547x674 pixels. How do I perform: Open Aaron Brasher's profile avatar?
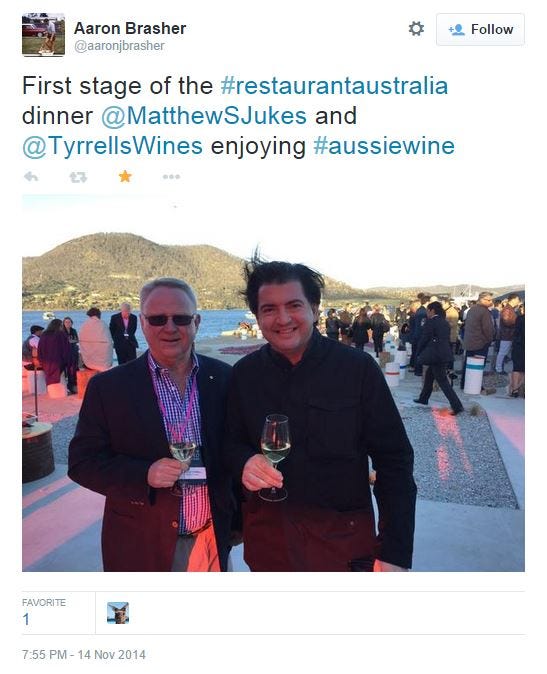tap(43, 34)
